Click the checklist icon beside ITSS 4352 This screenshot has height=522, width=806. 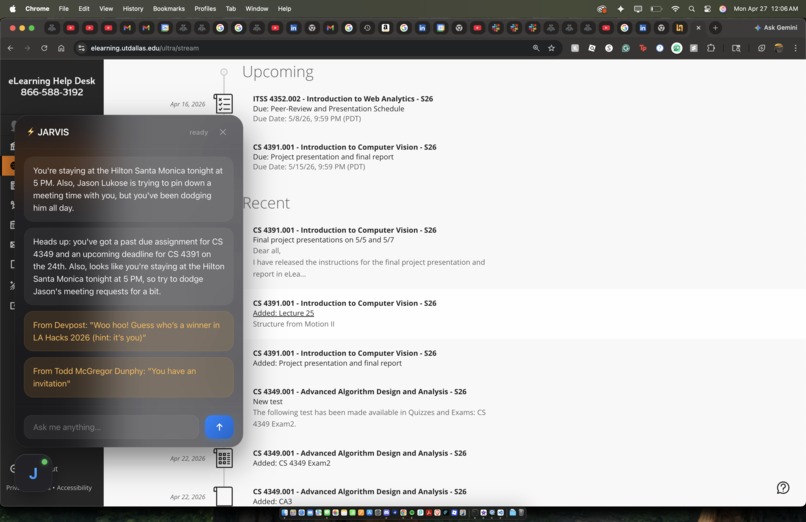coord(224,103)
